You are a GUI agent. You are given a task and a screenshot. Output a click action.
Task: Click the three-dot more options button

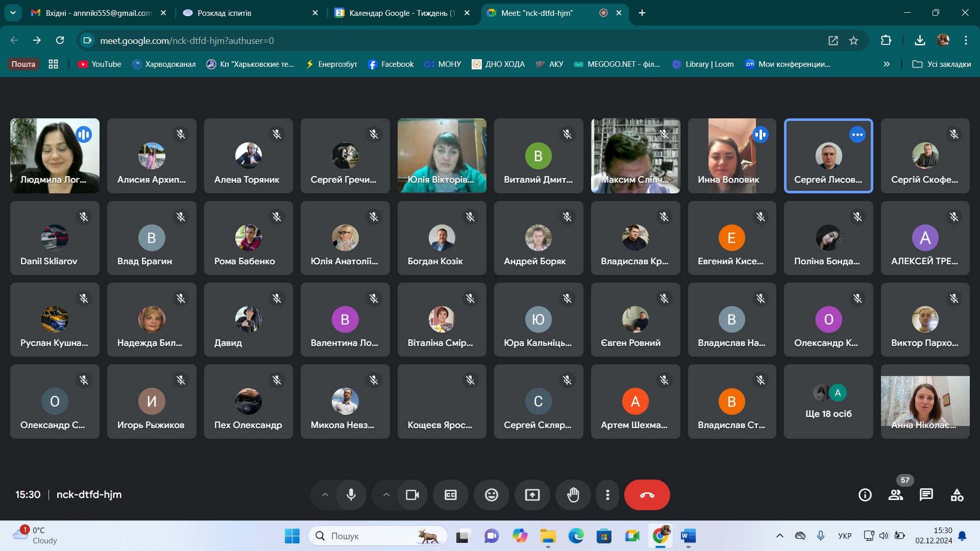coord(607,495)
